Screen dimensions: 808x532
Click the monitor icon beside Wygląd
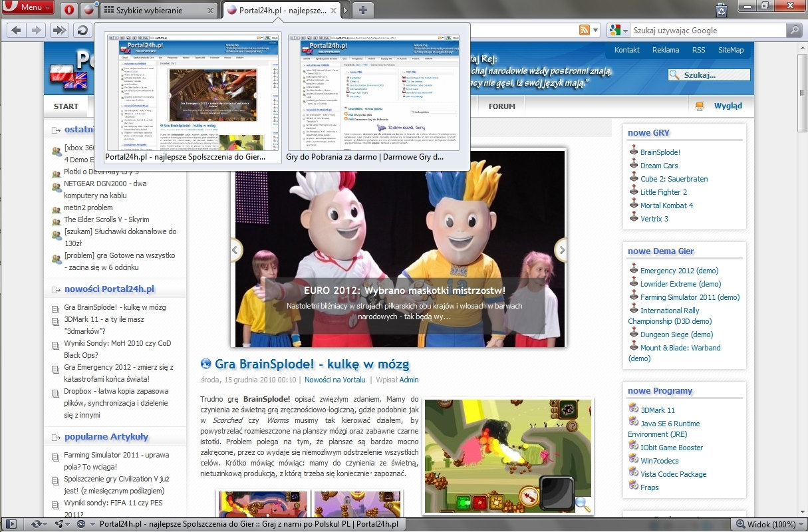tap(700, 106)
